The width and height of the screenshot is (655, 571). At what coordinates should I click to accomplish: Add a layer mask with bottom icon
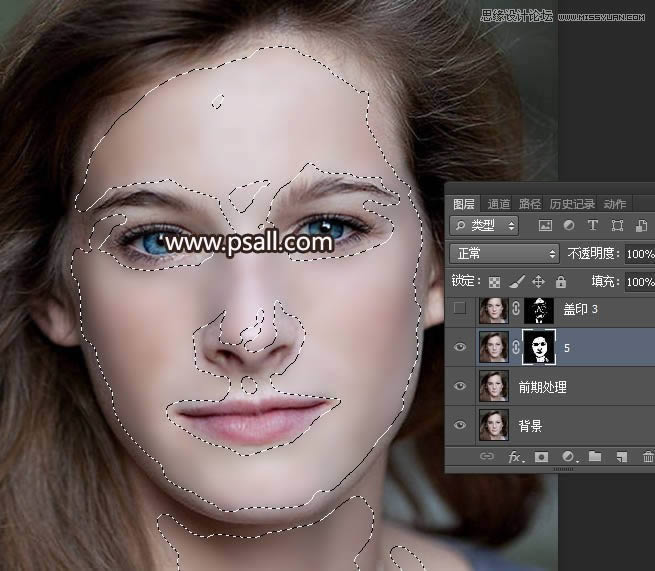click(x=542, y=457)
